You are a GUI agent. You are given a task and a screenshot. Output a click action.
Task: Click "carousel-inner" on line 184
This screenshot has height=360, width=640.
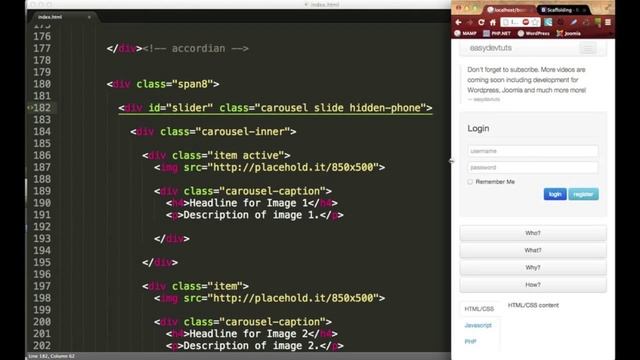click(243, 131)
